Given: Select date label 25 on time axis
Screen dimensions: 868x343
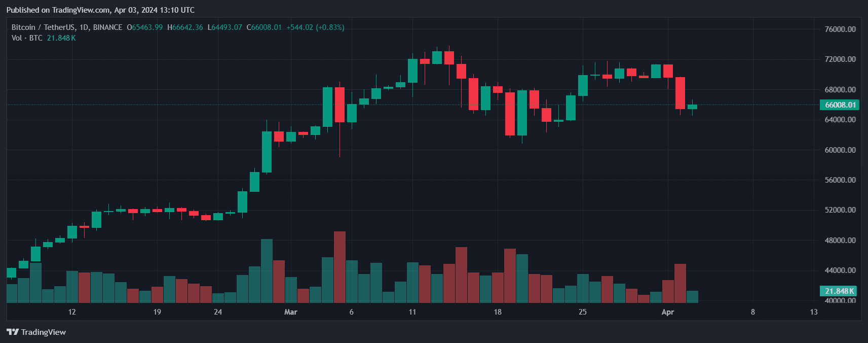Looking at the screenshot, I should [583, 312].
